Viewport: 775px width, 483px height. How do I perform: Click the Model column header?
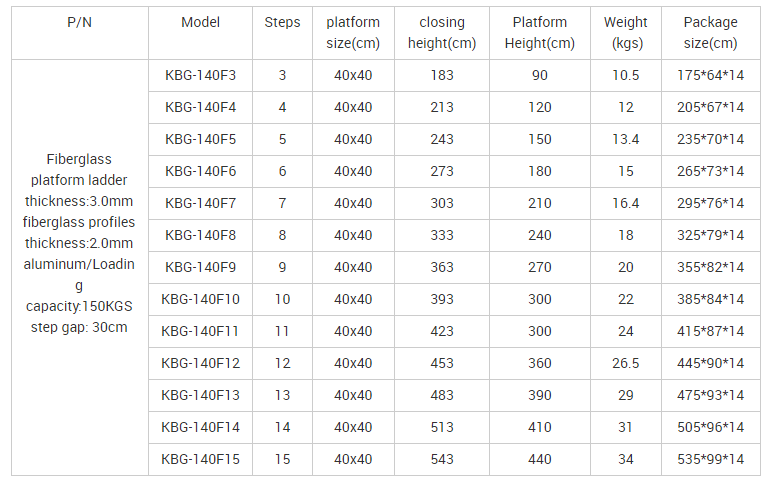(x=201, y=22)
